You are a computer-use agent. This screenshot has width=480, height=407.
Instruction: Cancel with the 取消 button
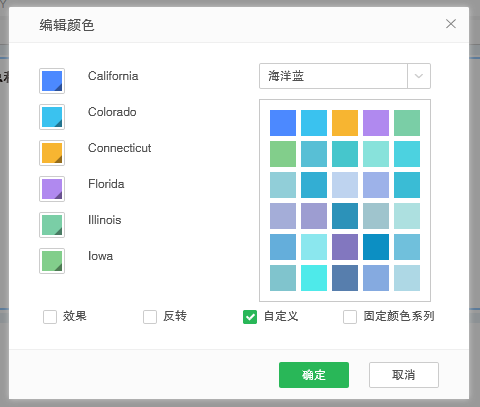pyautogui.click(x=404, y=375)
